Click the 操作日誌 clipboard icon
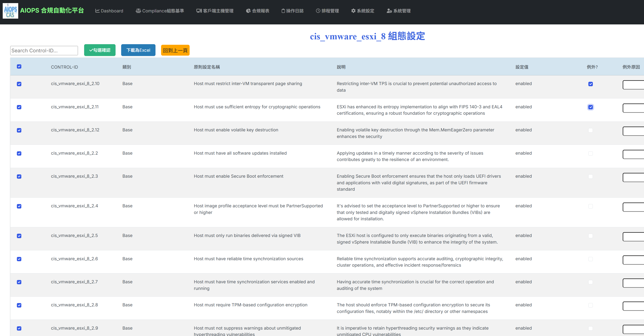 coord(283,11)
